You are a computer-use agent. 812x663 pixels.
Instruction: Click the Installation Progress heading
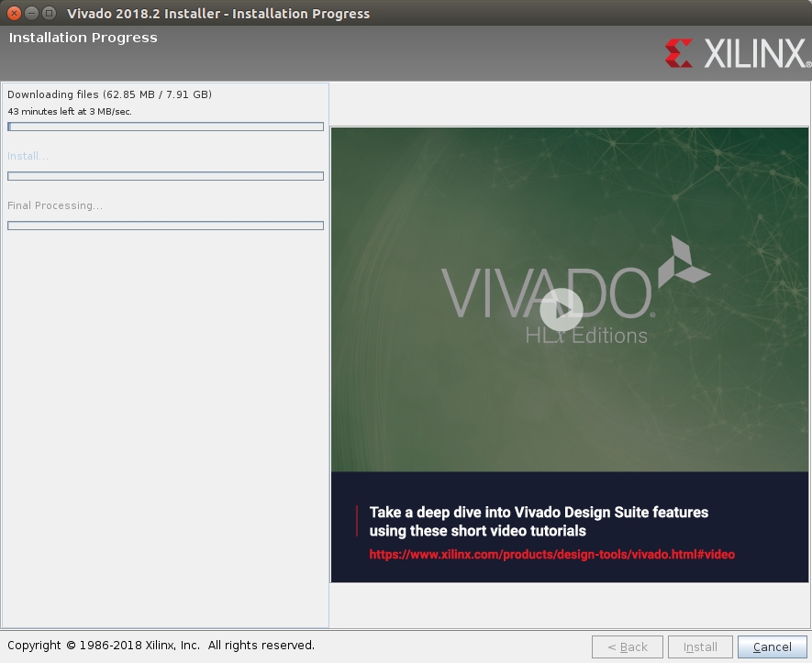click(x=83, y=38)
